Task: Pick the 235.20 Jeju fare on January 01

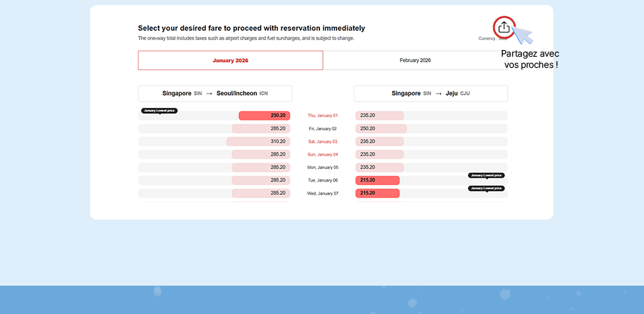Action: coord(379,116)
